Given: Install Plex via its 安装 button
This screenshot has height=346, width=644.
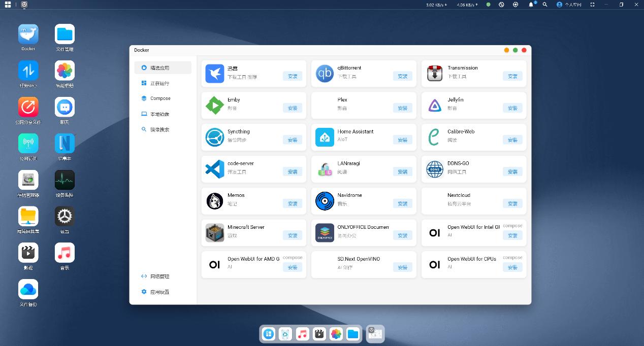Looking at the screenshot, I should [403, 108].
